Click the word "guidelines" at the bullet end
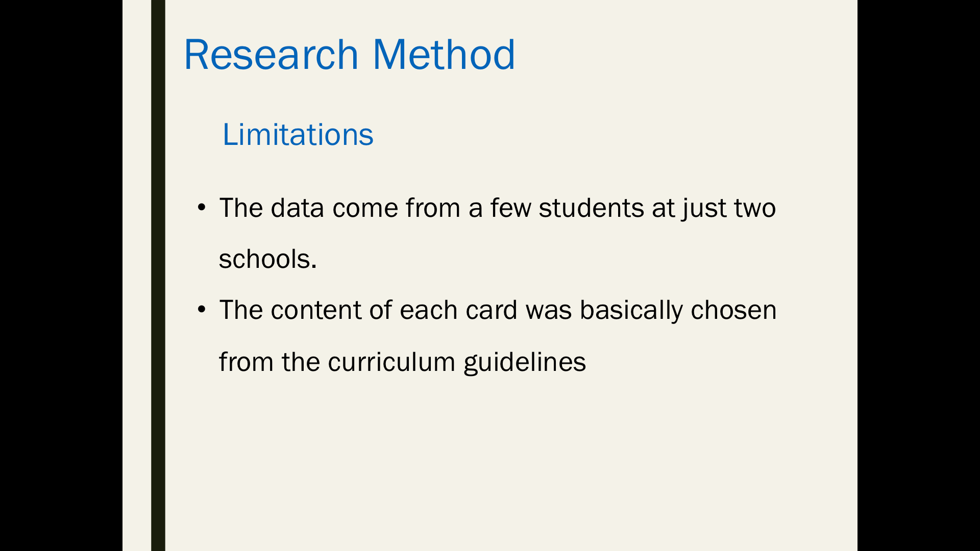 click(525, 362)
